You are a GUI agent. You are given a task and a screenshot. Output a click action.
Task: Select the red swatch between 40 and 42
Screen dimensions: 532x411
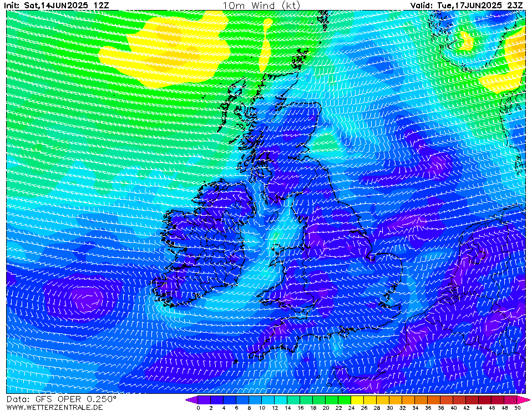pos(460,400)
